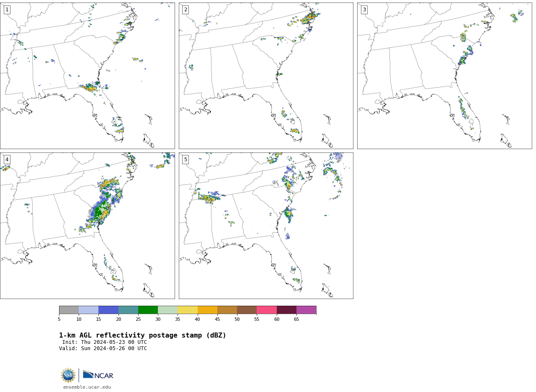Click the maroon 60-65 dBZ swatch

(286, 310)
